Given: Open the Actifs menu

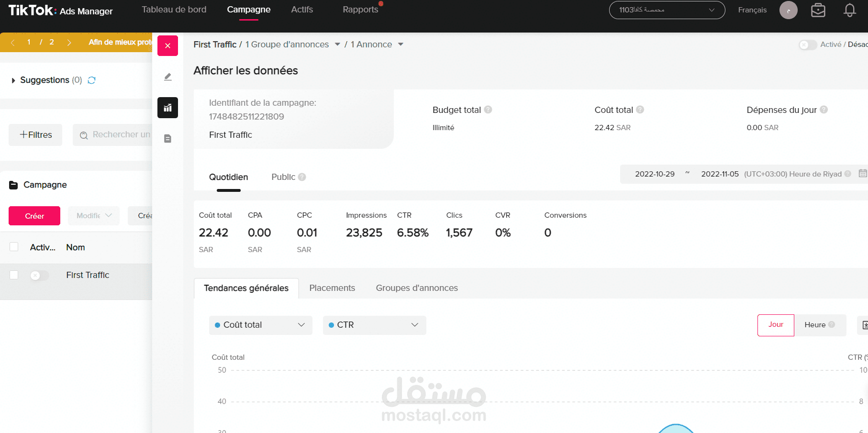Looking at the screenshot, I should 302,10.
